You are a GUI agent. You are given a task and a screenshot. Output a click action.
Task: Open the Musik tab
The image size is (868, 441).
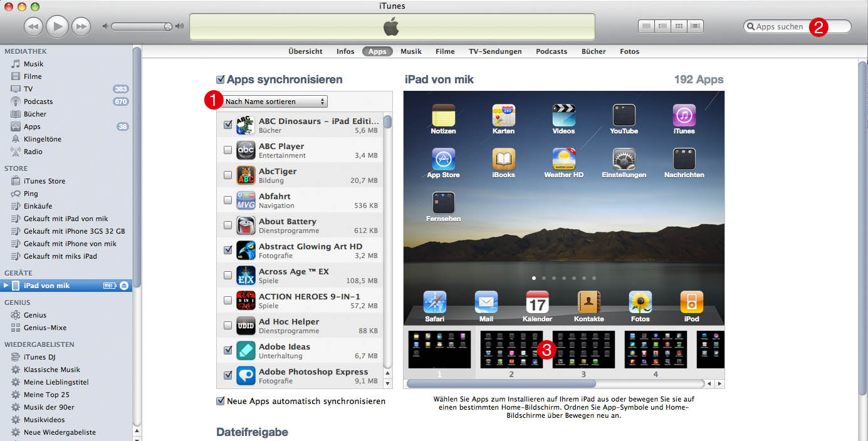coord(411,51)
